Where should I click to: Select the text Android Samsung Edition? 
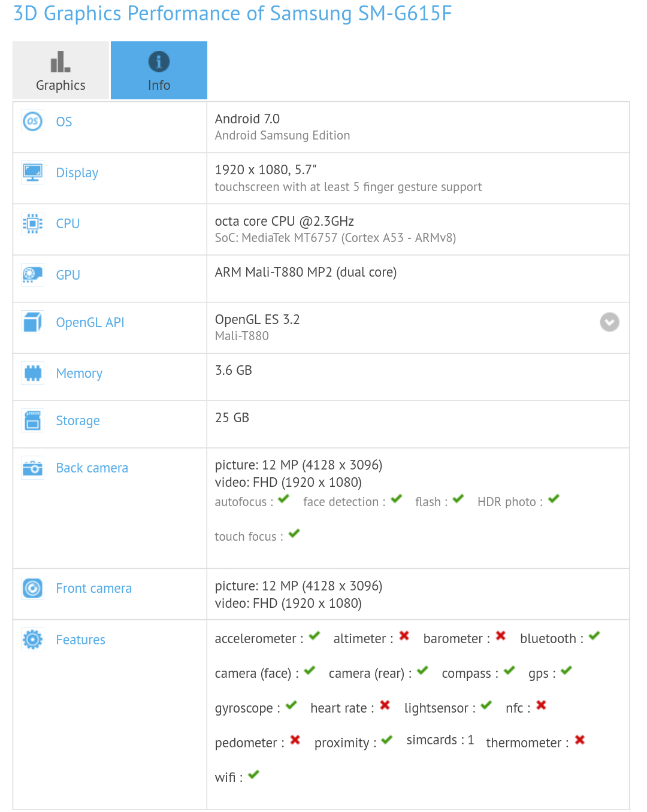[x=282, y=135]
